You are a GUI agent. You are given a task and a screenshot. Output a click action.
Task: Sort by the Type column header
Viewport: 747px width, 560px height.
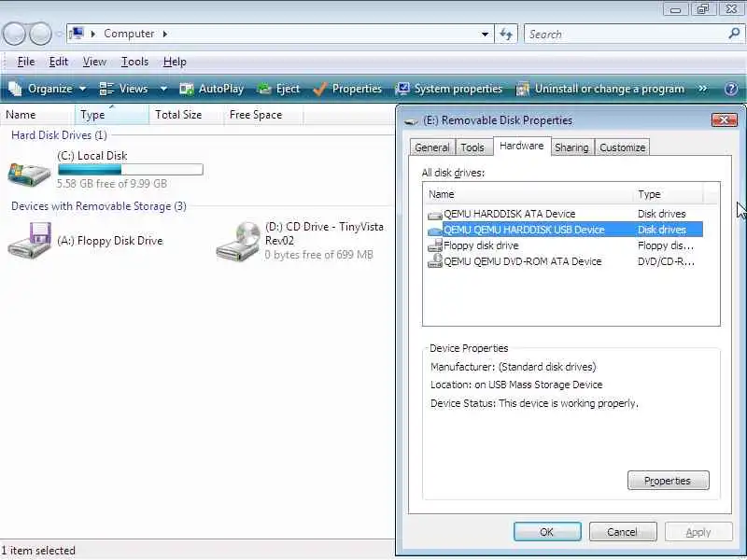(111, 115)
